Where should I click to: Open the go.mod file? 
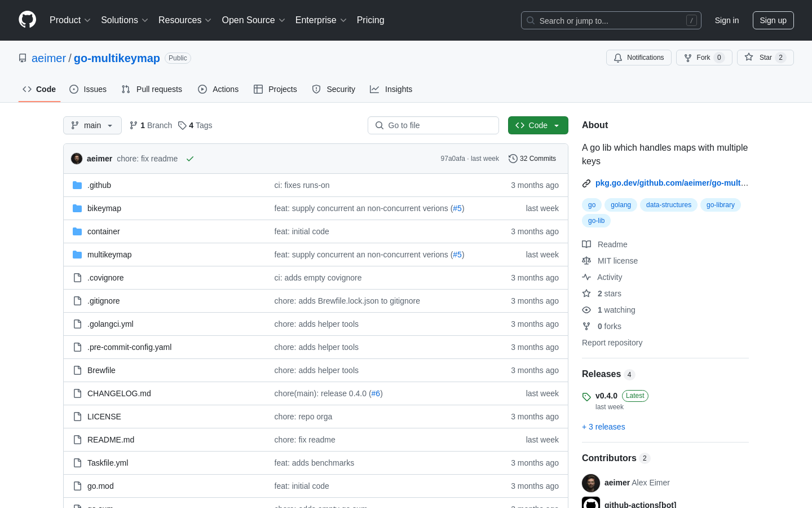[x=100, y=486]
